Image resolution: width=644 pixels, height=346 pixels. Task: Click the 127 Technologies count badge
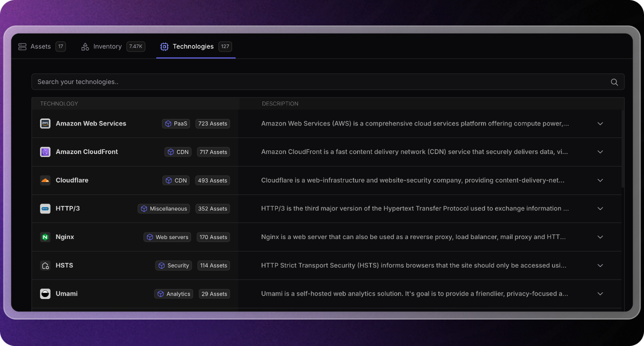pyautogui.click(x=225, y=46)
